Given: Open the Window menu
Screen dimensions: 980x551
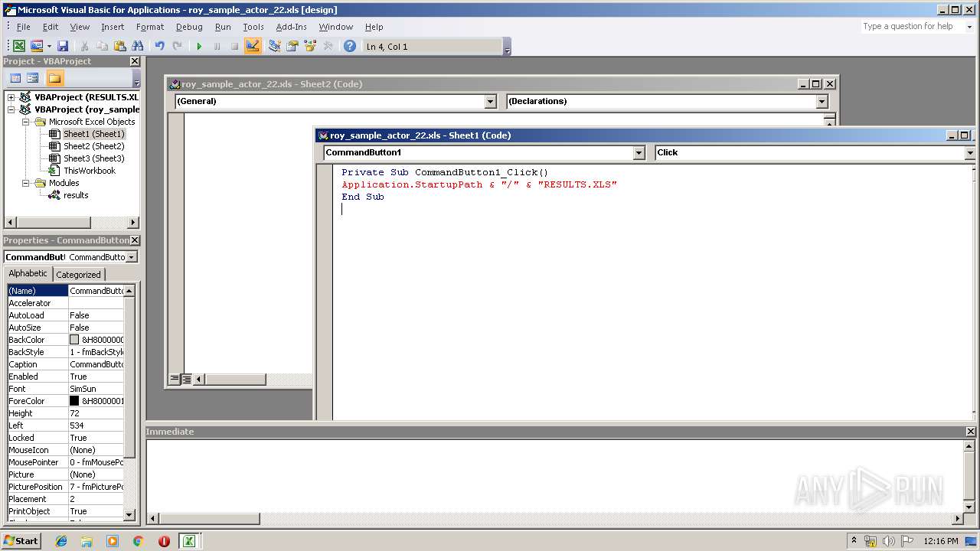Looking at the screenshot, I should [336, 27].
